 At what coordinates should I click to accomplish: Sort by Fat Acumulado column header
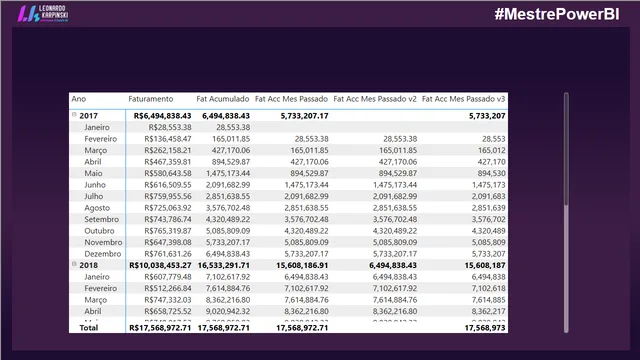point(223,99)
